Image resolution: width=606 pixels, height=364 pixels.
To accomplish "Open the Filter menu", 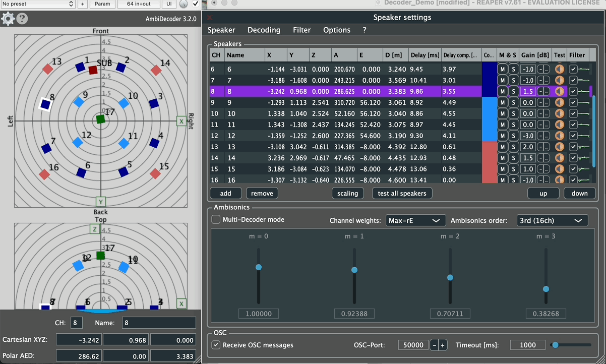I will click(x=301, y=30).
